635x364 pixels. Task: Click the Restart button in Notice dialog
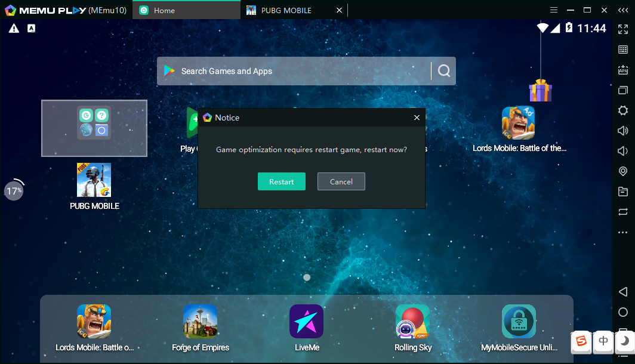click(281, 181)
